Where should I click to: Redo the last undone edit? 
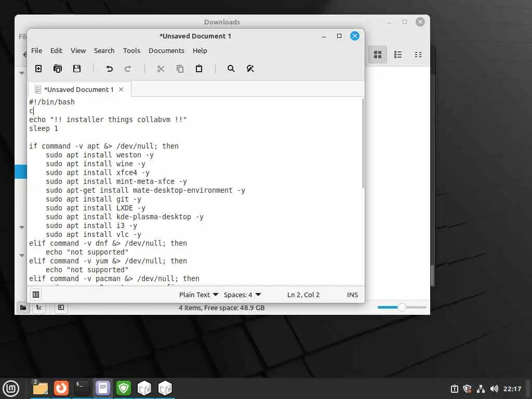(x=128, y=69)
